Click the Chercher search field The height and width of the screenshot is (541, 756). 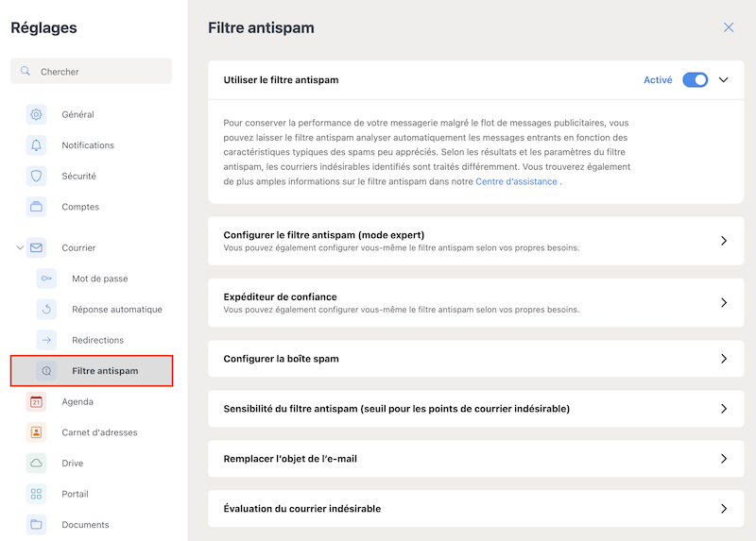click(x=91, y=72)
